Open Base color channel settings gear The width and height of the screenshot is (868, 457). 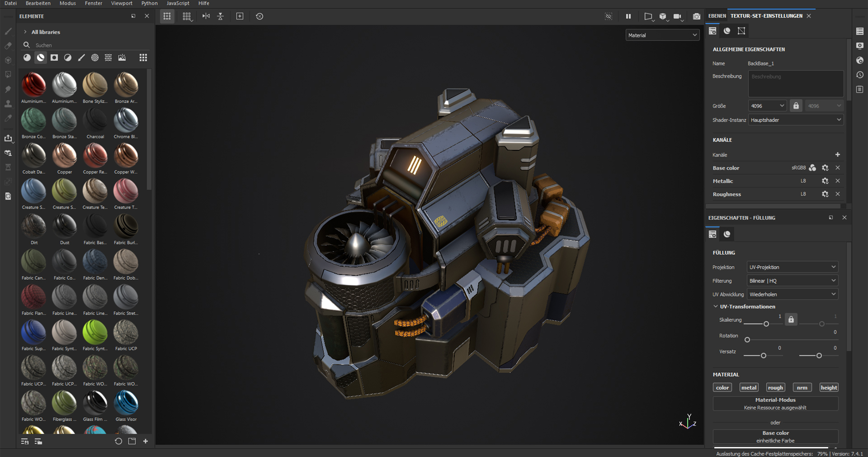(825, 168)
